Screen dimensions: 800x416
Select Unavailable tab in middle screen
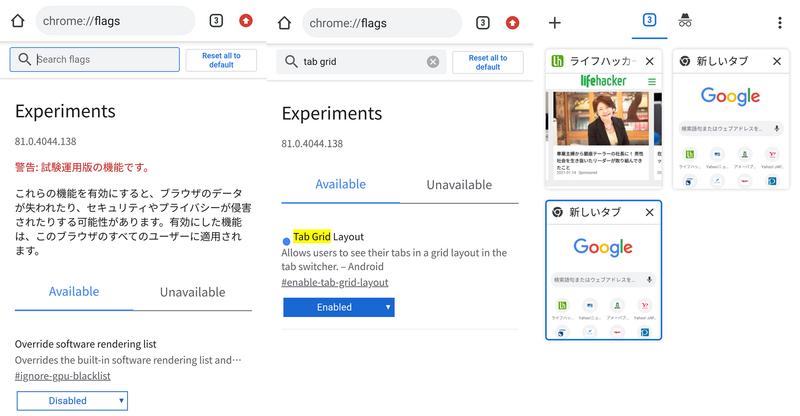tap(459, 185)
